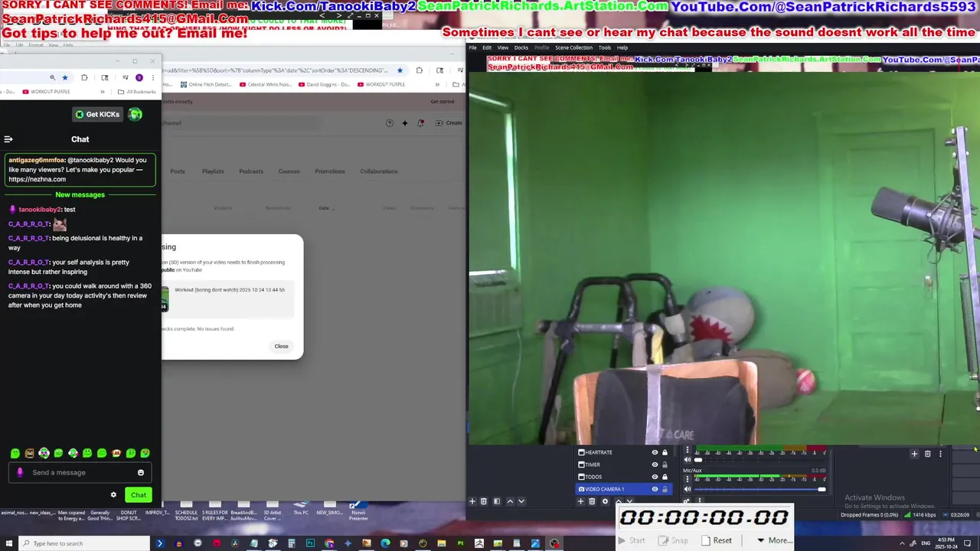The height and width of the screenshot is (551, 980).
Task: Adjust Mic/Aux volume slider
Action: pyautogui.click(x=760, y=489)
